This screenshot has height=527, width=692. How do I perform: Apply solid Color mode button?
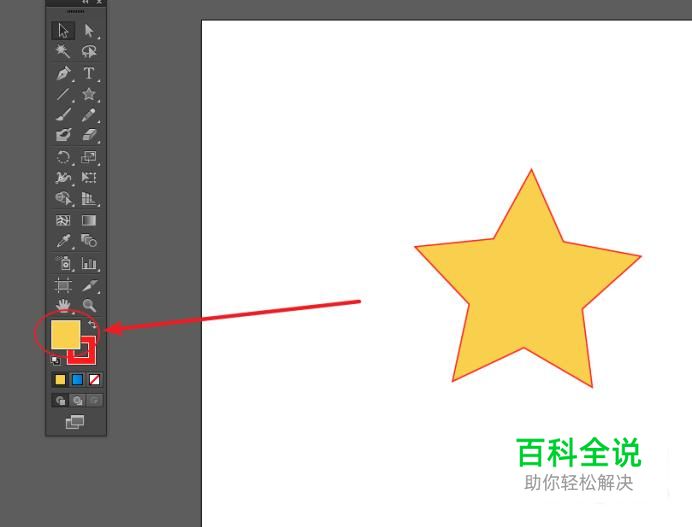(x=60, y=380)
